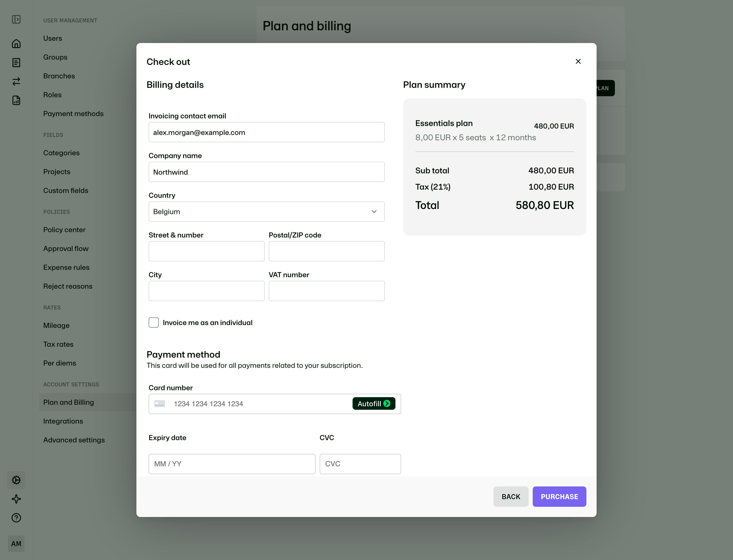The width and height of the screenshot is (733, 560).
Task: Focus the Postal/ZIP code field
Action: coord(326,251)
